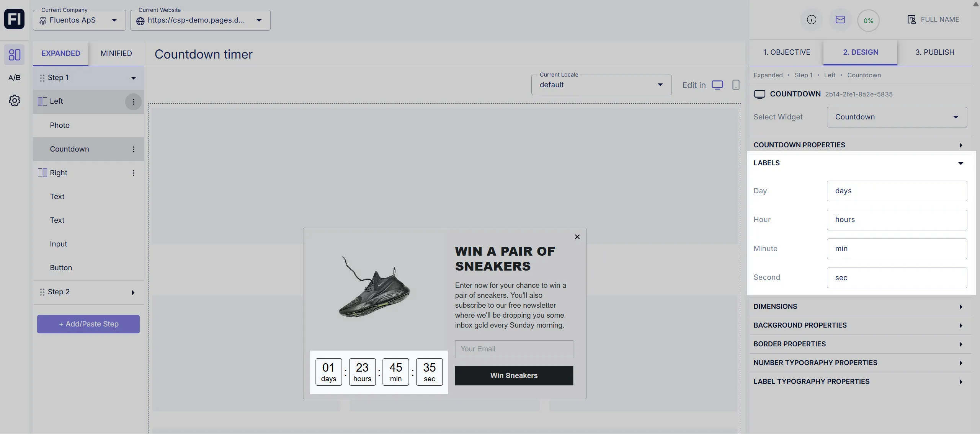Open the 1. Objective tab
980x434 pixels.
pyautogui.click(x=786, y=52)
